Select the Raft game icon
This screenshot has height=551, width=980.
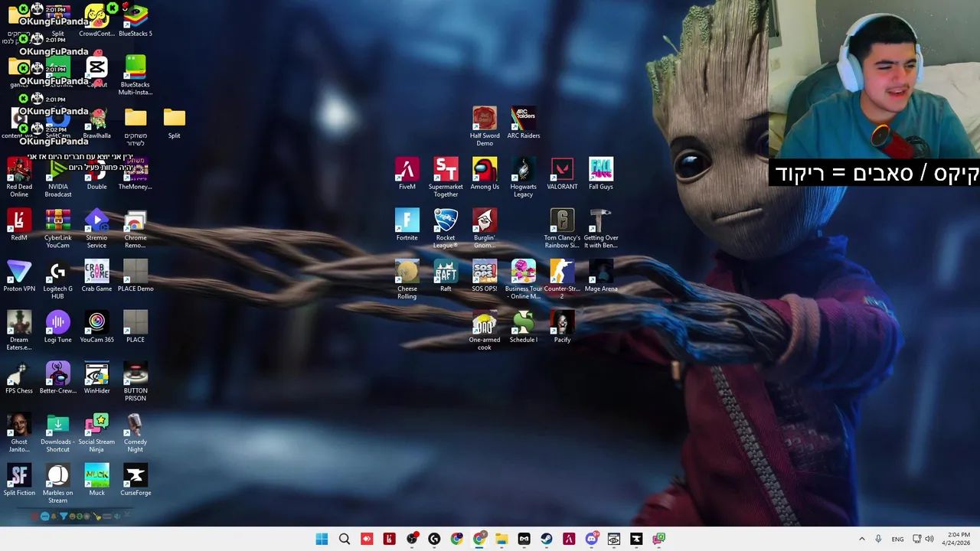pos(446,276)
